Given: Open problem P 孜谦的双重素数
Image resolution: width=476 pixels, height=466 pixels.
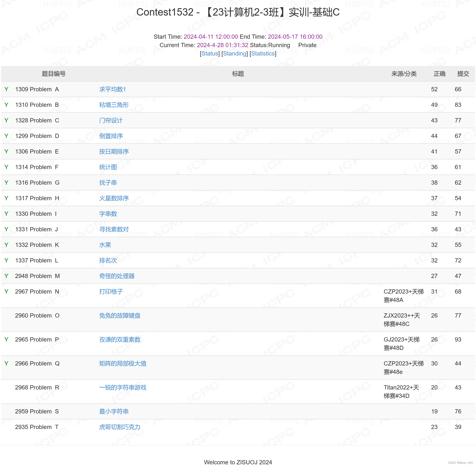Looking at the screenshot, I should (120, 339).
